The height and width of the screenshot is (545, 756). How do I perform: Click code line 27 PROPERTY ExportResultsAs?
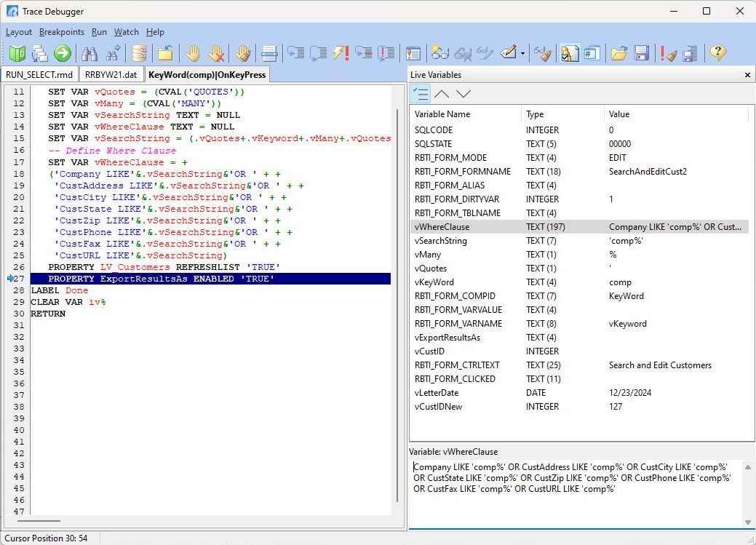pos(210,279)
